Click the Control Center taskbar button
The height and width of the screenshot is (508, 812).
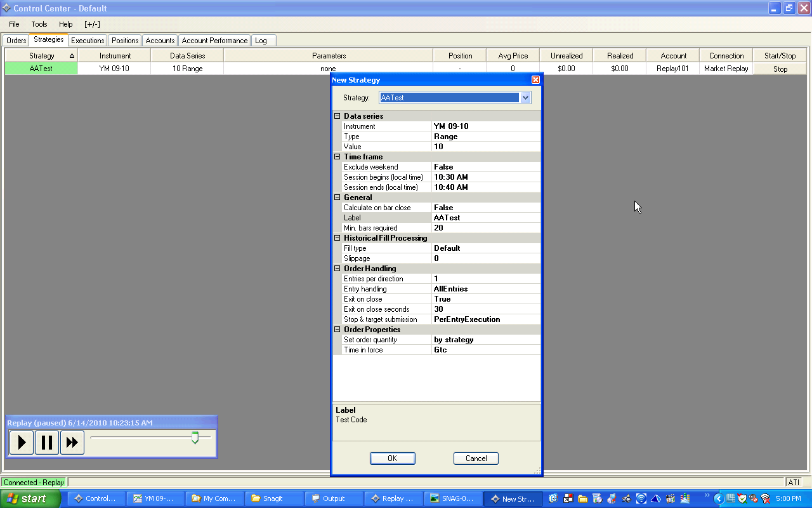pos(96,498)
